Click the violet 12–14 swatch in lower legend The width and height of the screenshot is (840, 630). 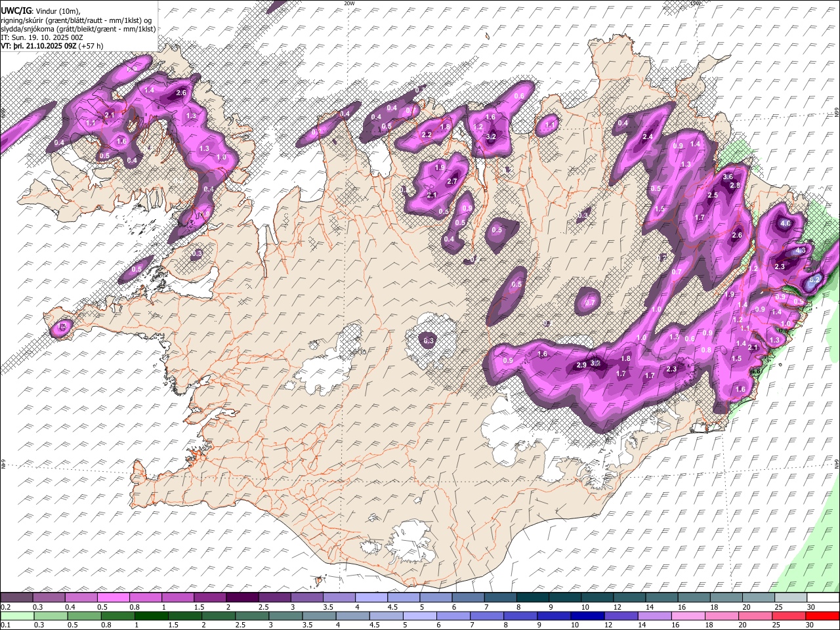(621, 616)
